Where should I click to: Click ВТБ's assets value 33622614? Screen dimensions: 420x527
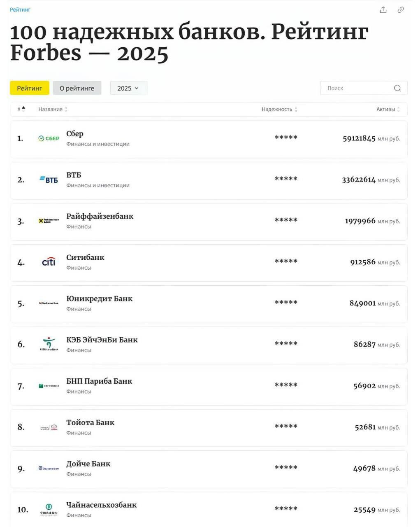tap(359, 180)
